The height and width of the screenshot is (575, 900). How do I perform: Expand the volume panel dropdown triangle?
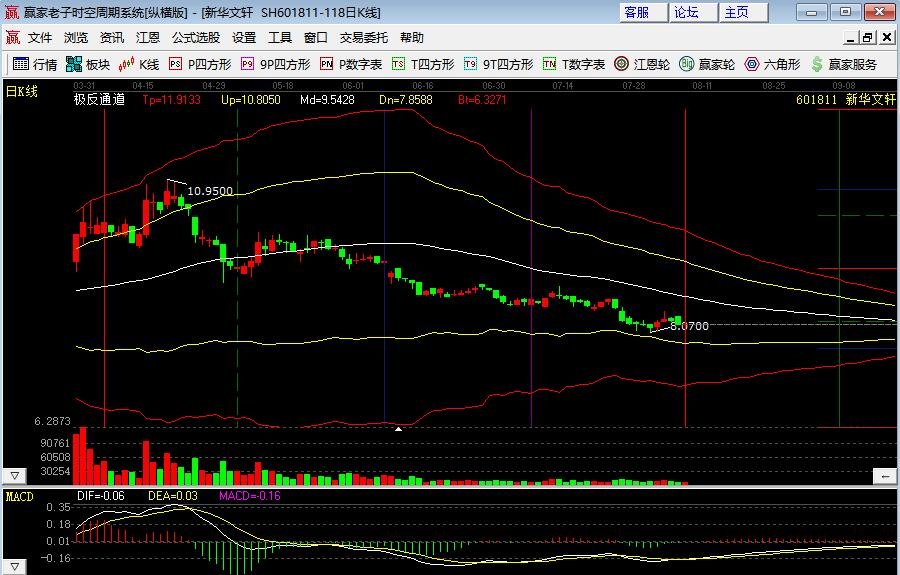[14, 476]
